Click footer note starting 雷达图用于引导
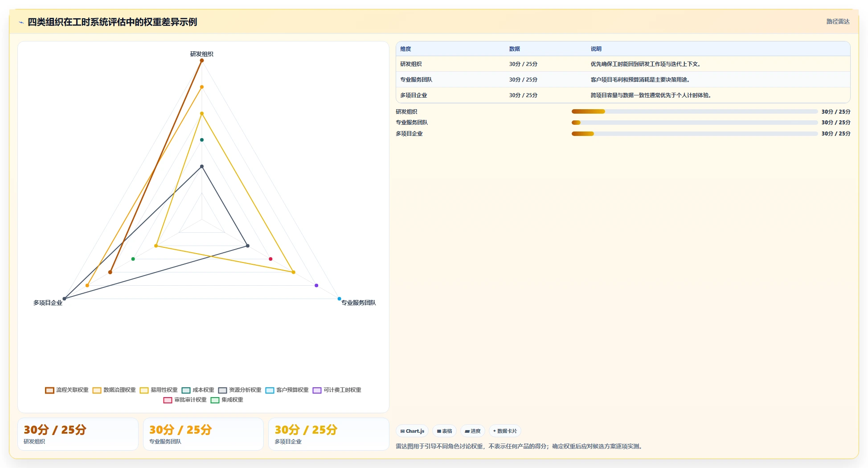 click(520, 446)
